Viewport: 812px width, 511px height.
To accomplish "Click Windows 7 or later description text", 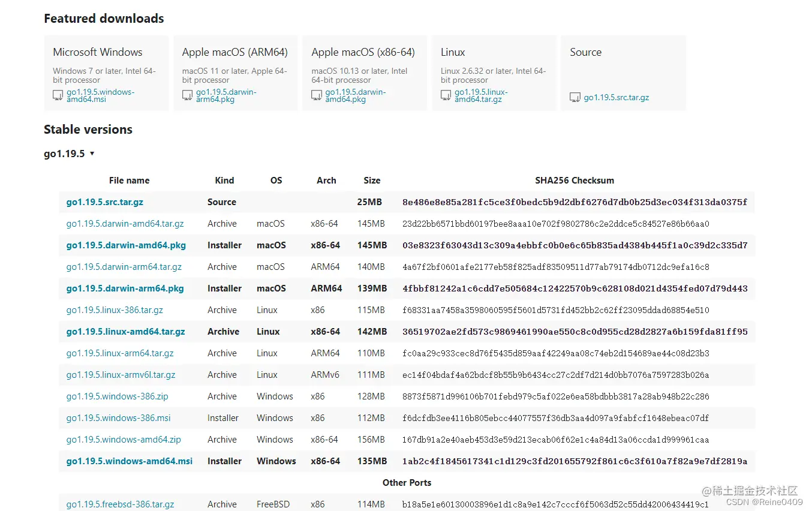I will [104, 76].
